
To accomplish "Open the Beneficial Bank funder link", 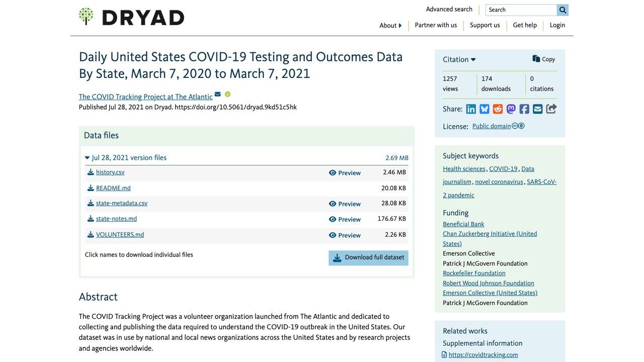I will pyautogui.click(x=463, y=224).
